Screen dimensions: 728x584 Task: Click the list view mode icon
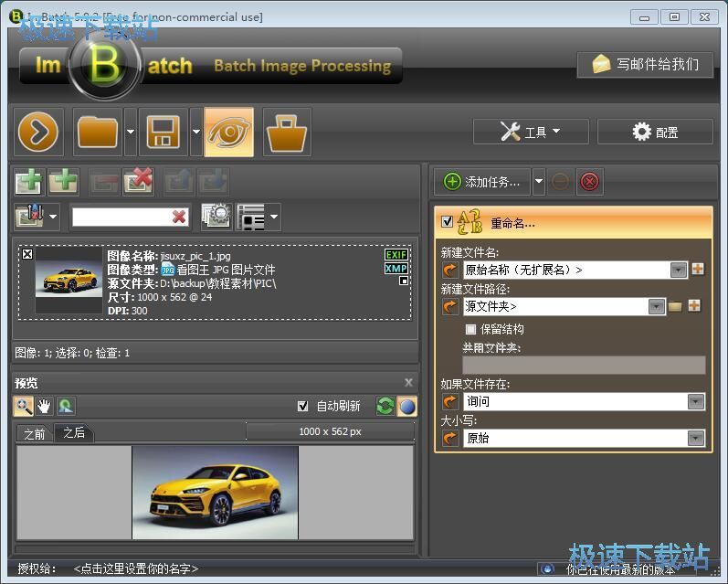tap(251, 217)
